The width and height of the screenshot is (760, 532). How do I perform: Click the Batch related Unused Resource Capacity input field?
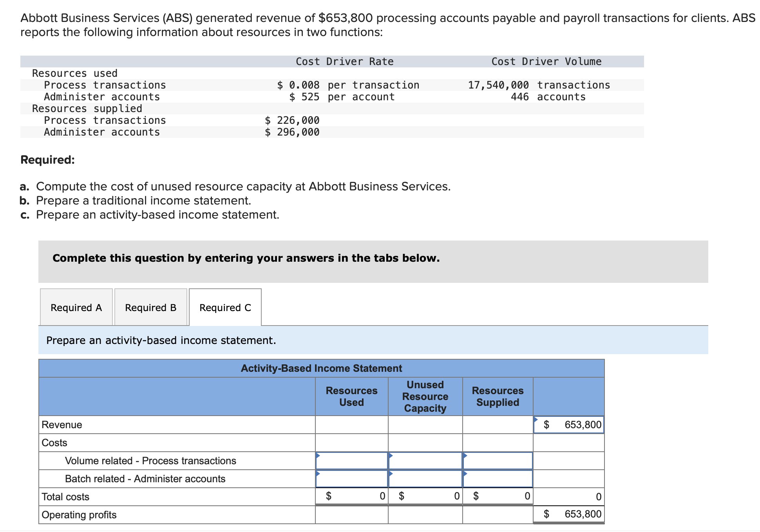pyautogui.click(x=425, y=479)
